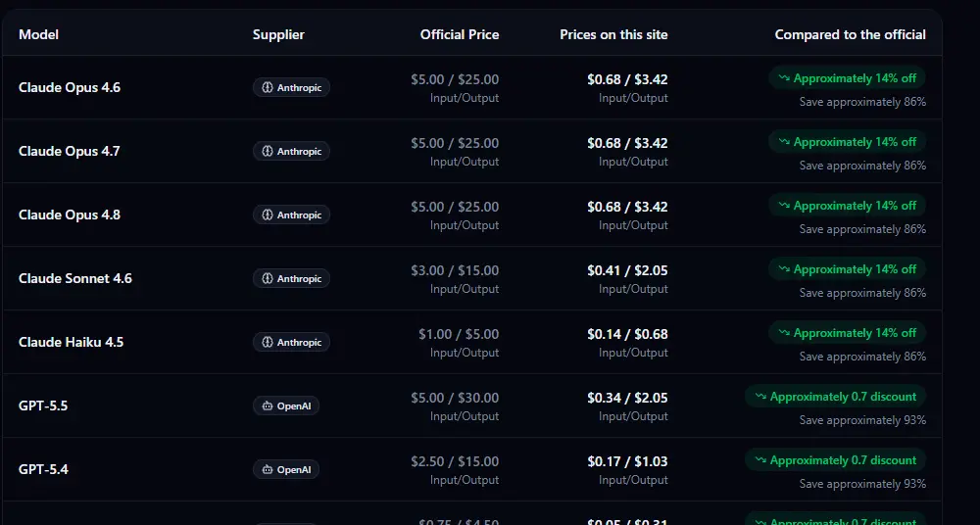Screen dimensions: 980x525
Task: Click trend-down icon in GPT-5.5 discount badge
Action: tap(760, 397)
